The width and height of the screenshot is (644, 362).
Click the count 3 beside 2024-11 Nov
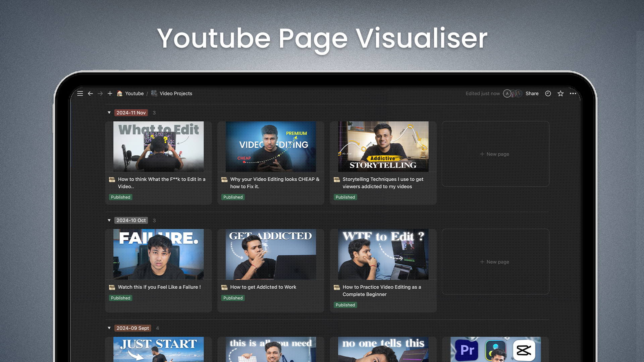154,113
